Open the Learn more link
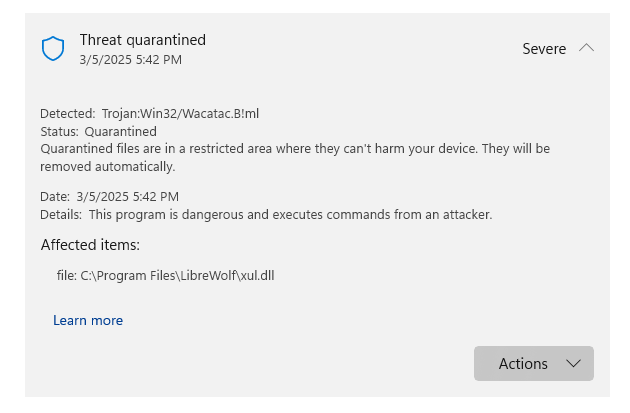 click(x=88, y=320)
